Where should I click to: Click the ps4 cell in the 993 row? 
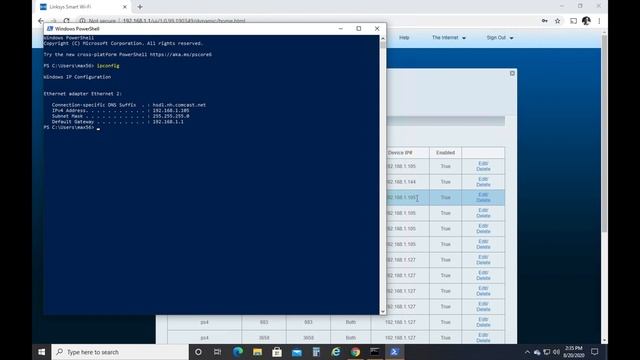click(x=204, y=322)
